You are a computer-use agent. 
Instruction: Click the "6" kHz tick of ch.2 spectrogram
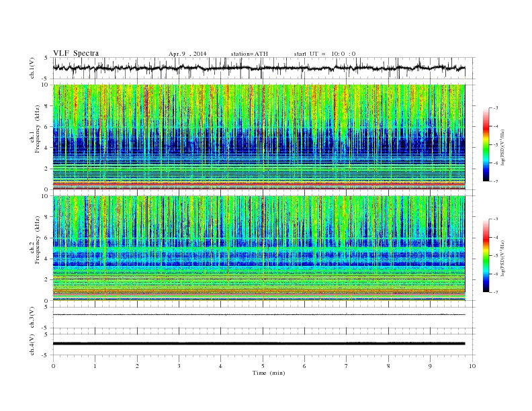47,238
